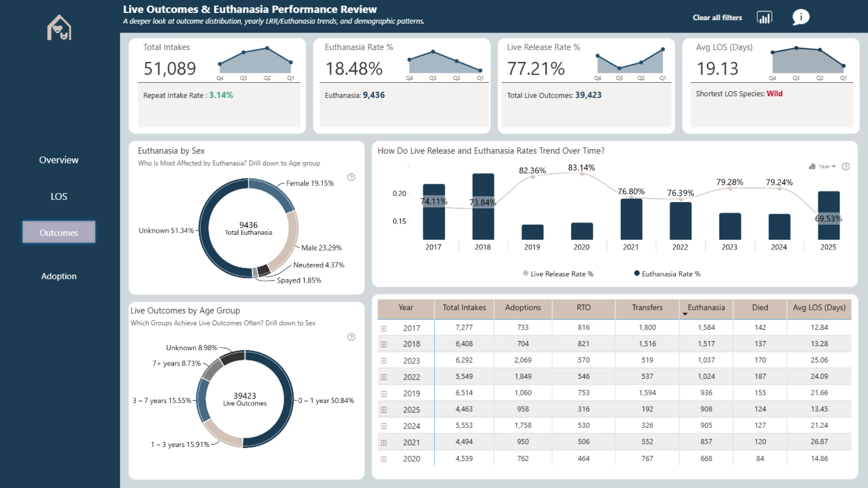Sort table by Year column header

pyautogui.click(x=406, y=308)
